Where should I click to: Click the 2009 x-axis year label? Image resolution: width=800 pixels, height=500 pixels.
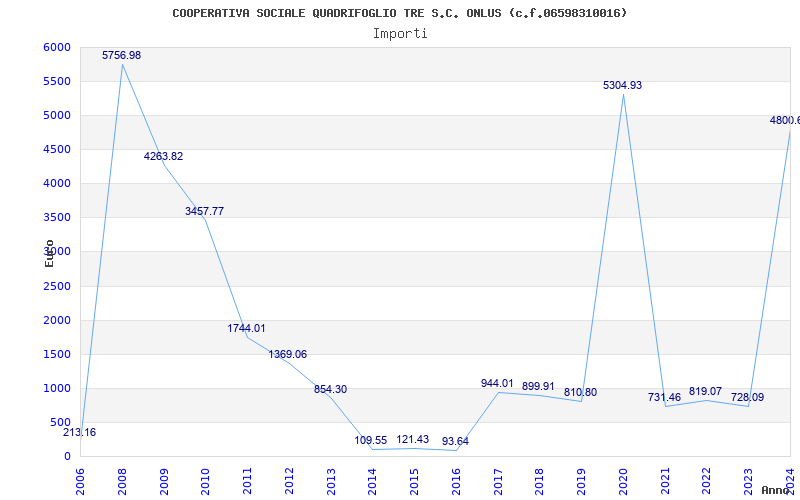(164, 481)
